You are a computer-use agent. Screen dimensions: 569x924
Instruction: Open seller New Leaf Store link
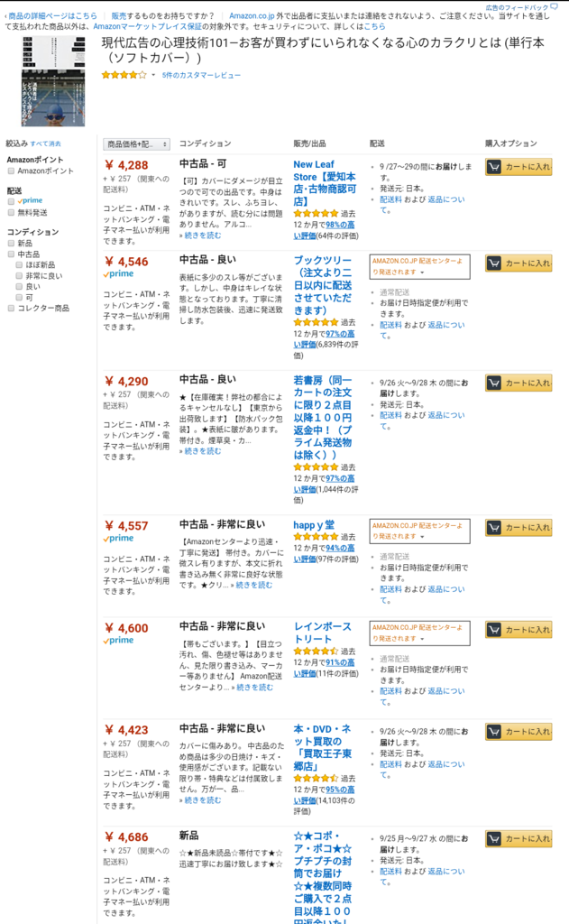325,182
